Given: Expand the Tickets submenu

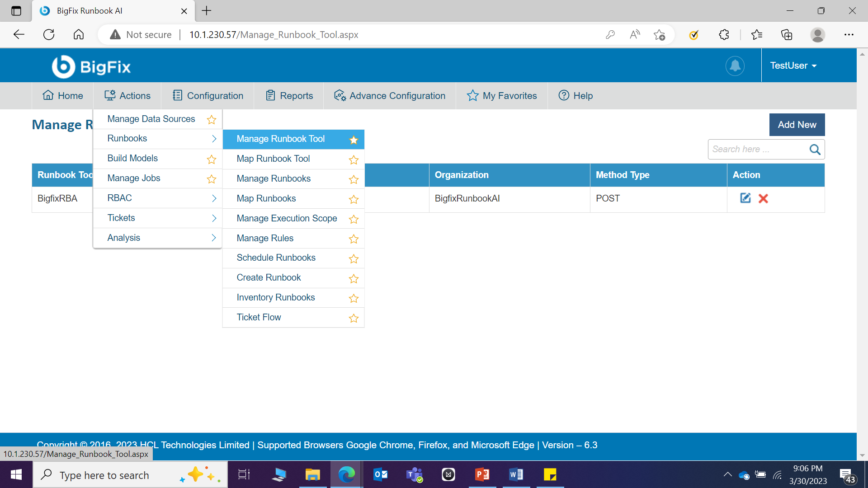Looking at the screenshot, I should point(157,218).
